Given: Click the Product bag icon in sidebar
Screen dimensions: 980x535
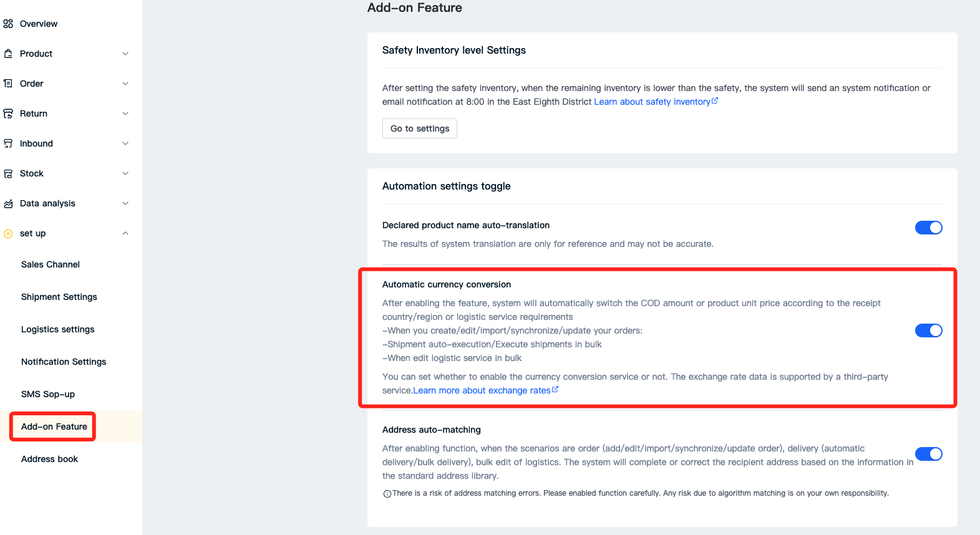Looking at the screenshot, I should click(8, 54).
